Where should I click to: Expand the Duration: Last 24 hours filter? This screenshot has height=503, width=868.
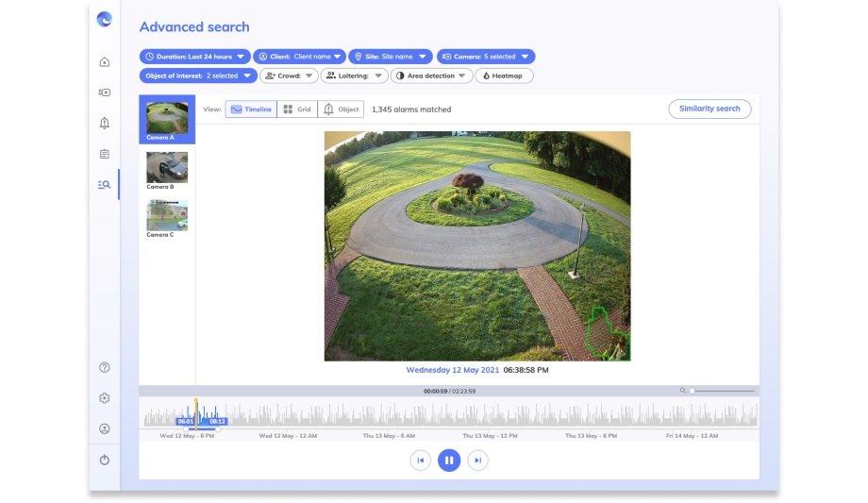click(x=195, y=57)
